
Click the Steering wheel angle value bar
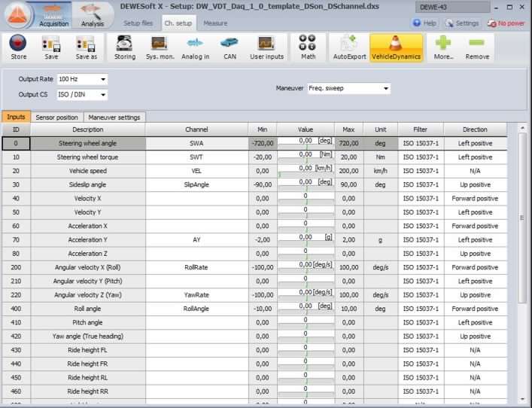(x=306, y=143)
